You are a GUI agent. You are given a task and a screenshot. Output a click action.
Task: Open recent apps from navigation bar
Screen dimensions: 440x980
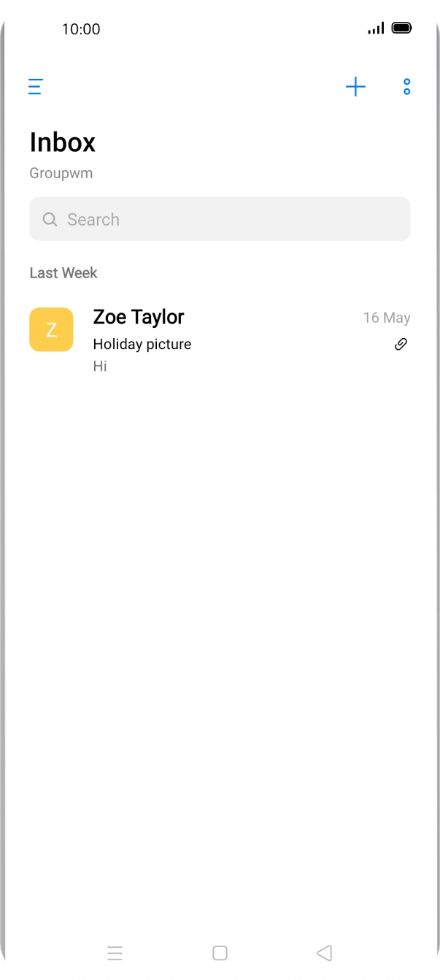(115, 953)
